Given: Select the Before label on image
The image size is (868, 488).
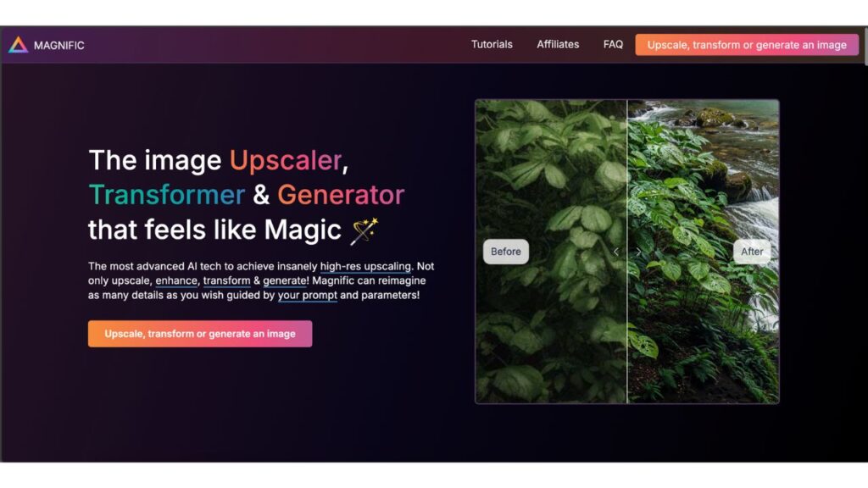Looking at the screenshot, I should [x=506, y=251].
